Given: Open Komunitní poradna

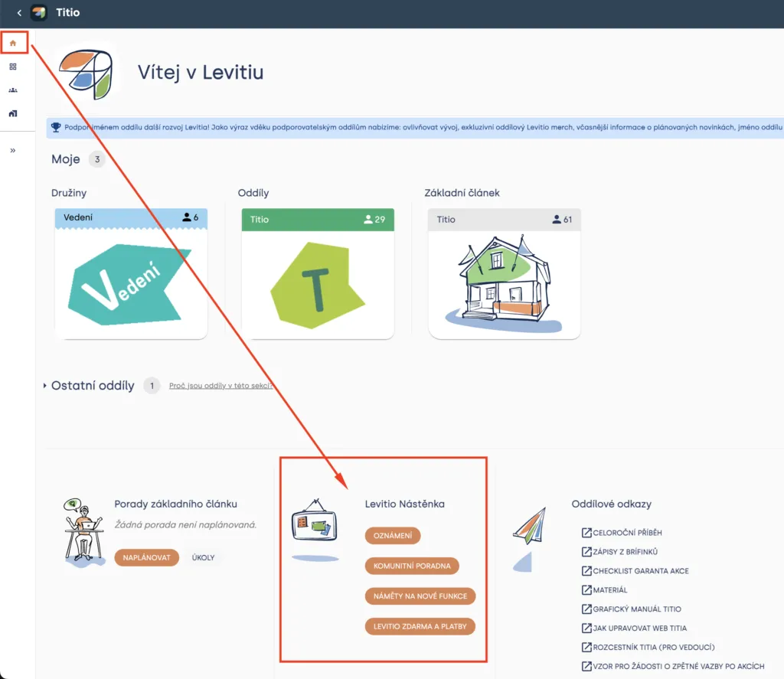Looking at the screenshot, I should pos(412,566).
